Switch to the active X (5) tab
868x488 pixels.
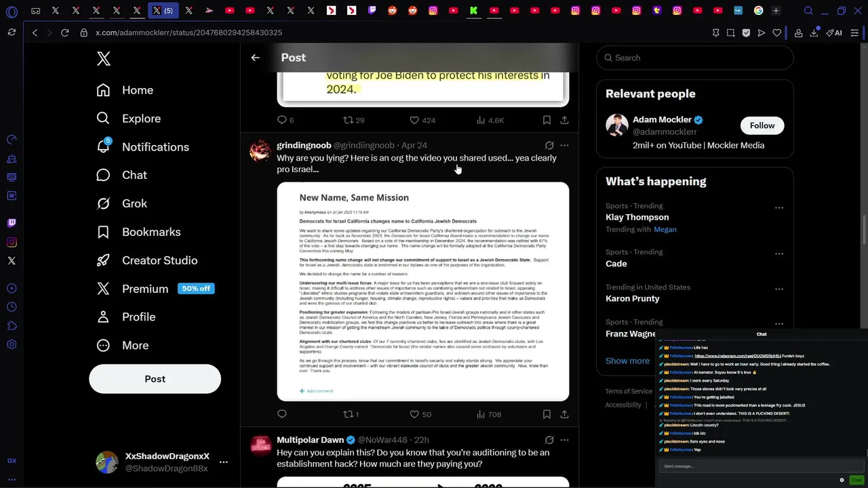click(163, 11)
